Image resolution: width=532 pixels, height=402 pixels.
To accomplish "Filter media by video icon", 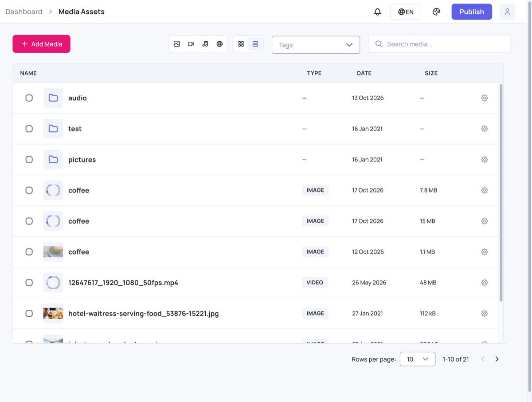I will 191,44.
